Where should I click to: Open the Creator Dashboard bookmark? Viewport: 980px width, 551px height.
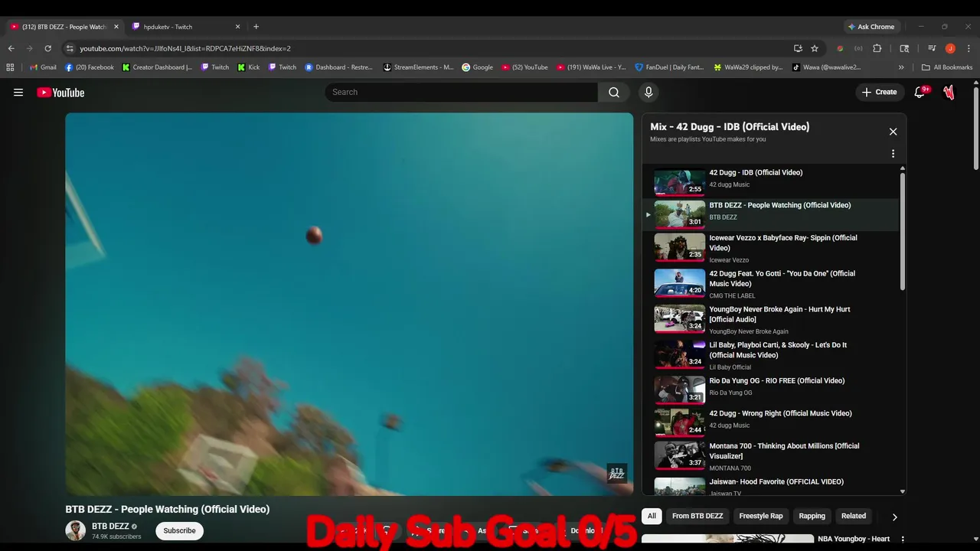pyautogui.click(x=158, y=67)
